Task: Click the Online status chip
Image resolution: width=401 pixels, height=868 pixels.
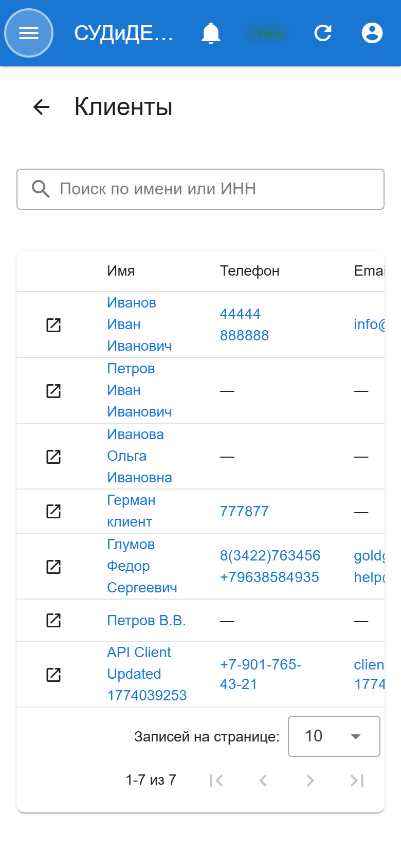Action: pyautogui.click(x=267, y=33)
